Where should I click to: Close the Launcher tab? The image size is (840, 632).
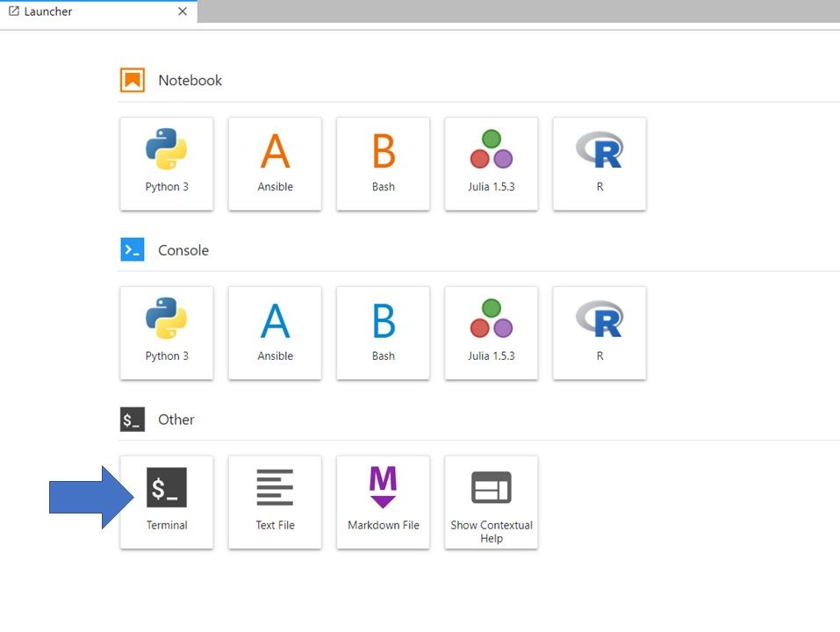[x=183, y=11]
